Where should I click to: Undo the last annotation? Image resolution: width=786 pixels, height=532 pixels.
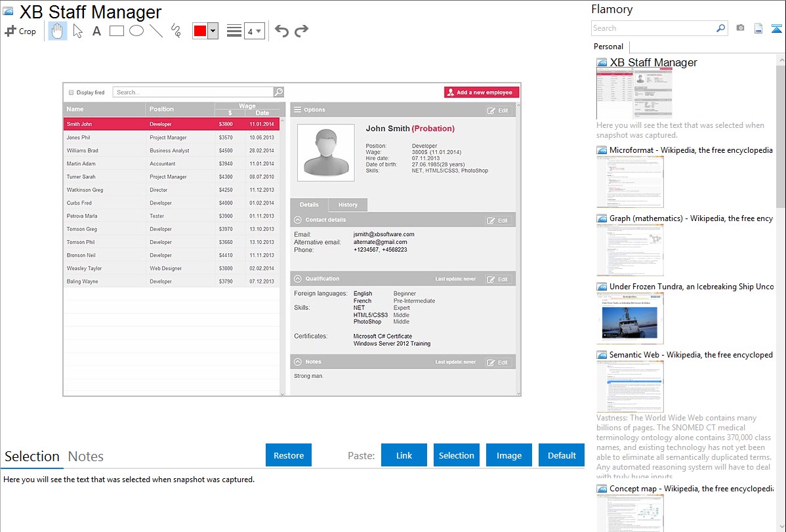(281, 31)
